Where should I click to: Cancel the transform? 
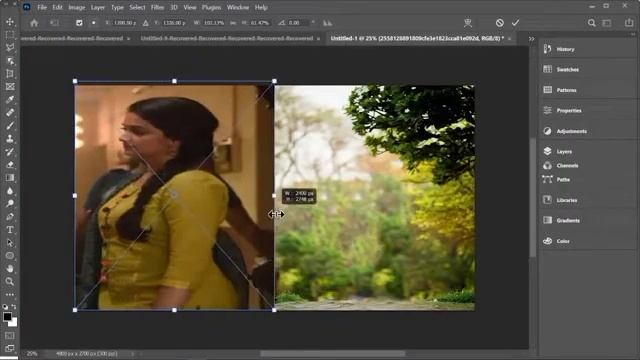pos(500,23)
